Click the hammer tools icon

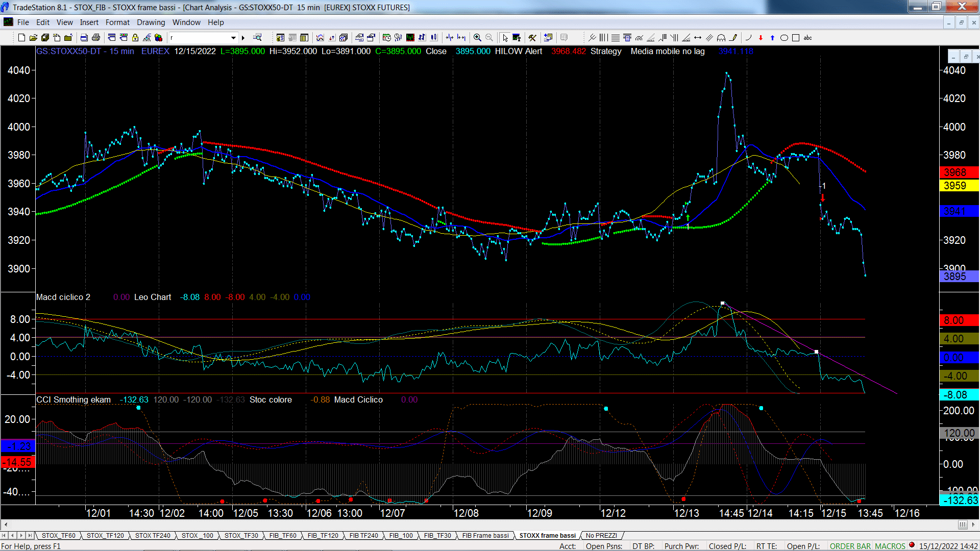click(532, 38)
